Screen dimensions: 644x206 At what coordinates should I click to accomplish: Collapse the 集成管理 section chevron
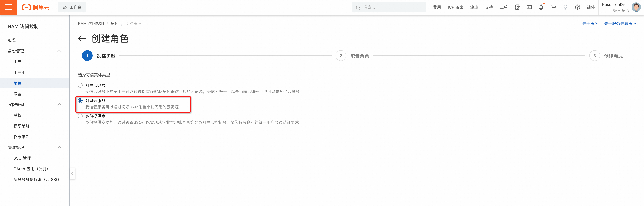coord(59,147)
